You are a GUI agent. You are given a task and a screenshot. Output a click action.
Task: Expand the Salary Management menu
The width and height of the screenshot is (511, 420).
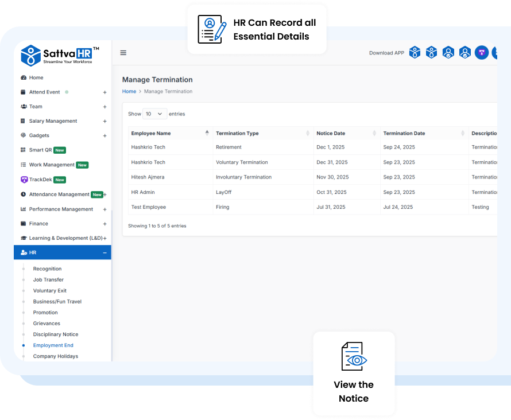pos(104,121)
